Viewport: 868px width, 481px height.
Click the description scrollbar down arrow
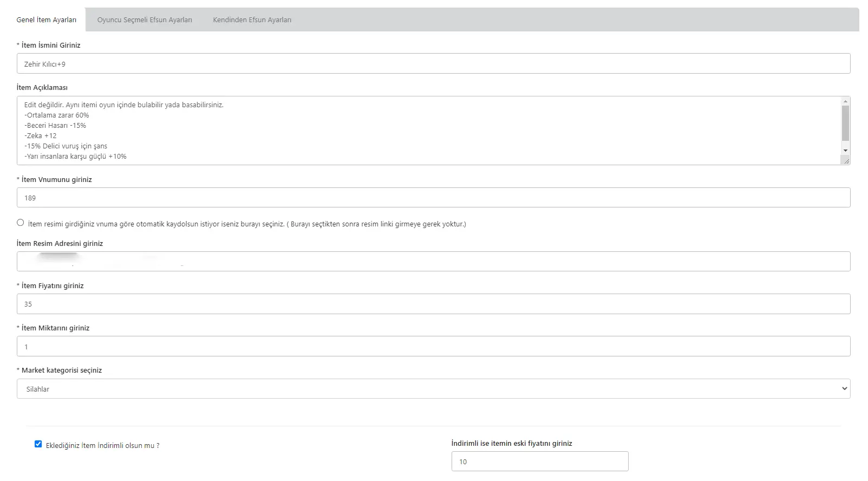845,150
